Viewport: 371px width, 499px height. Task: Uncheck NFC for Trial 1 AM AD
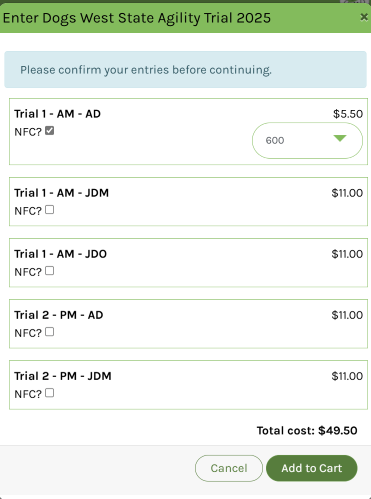coord(49,131)
